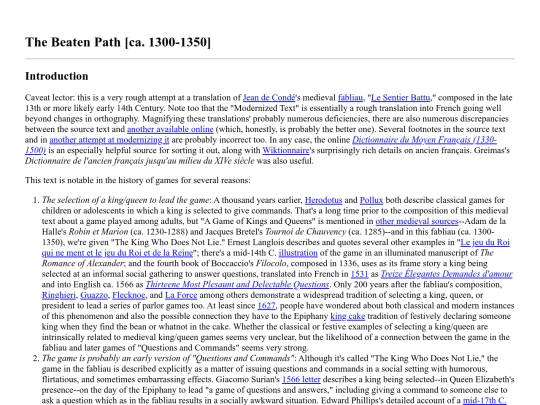Viewport: 540px width, 405px height.
Task: Open Thirteene Most Plesaunt Questions link
Action: click(237, 284)
